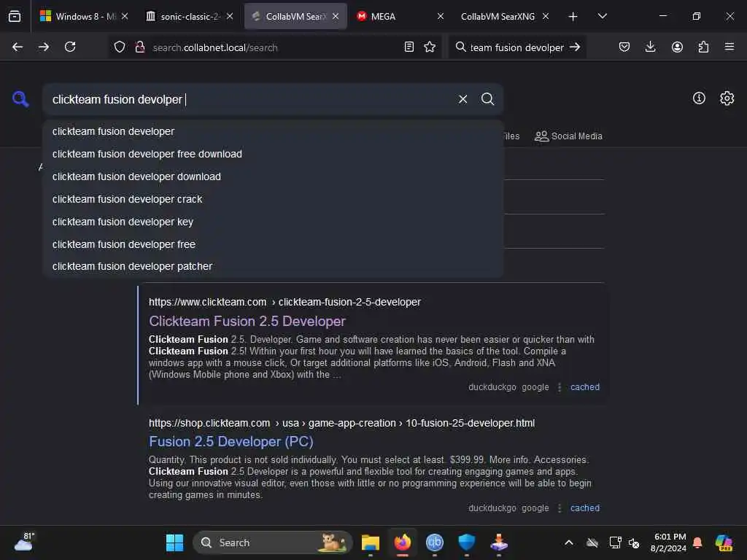This screenshot has height=560, width=747.
Task: Open 'Fusion 2.5 Developer (PC)' result link
Action: 231,441
